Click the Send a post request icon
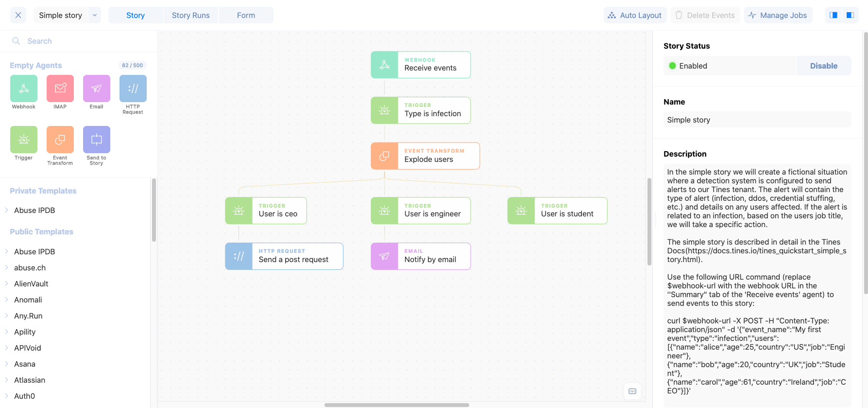Image resolution: width=868 pixels, height=408 pixels. coord(238,256)
